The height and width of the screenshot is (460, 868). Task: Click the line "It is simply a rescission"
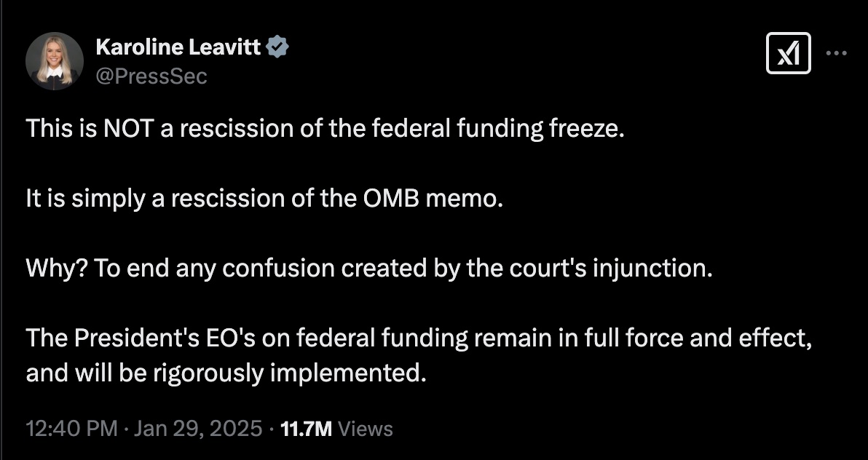coord(264,199)
